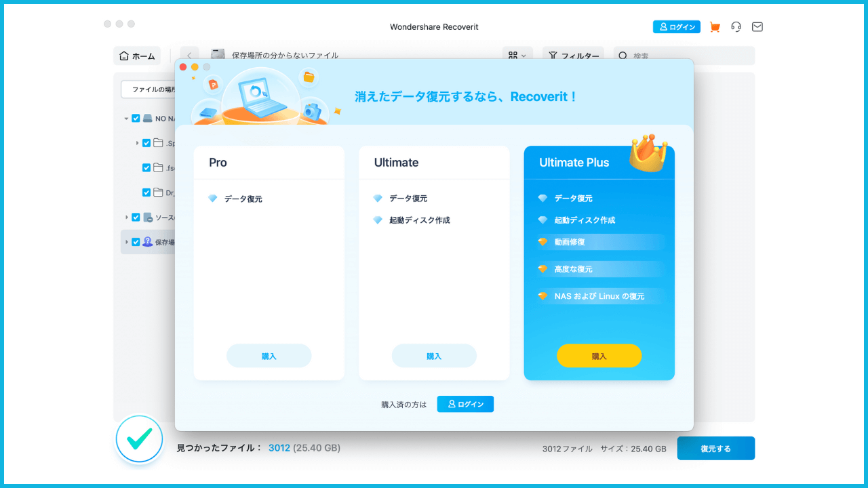Viewport: 868px width, 488px height.
Task: Toggle the ソース row checkbox
Action: click(136, 217)
